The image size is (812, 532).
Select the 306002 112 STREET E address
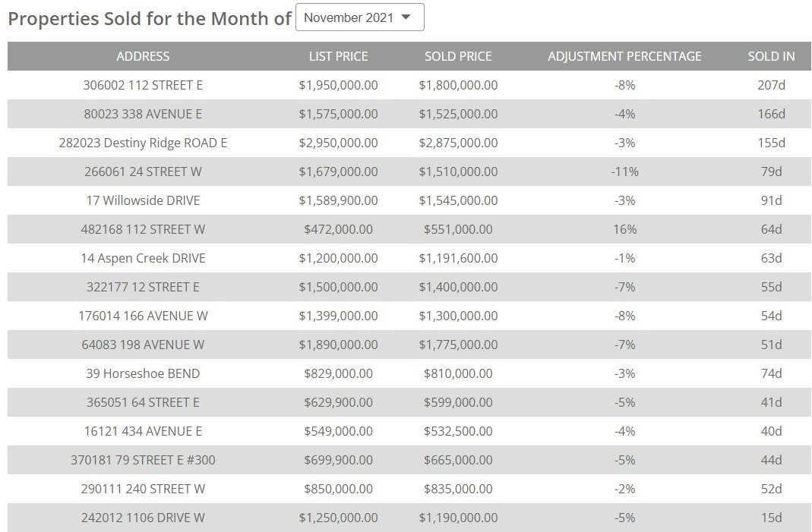coord(143,85)
